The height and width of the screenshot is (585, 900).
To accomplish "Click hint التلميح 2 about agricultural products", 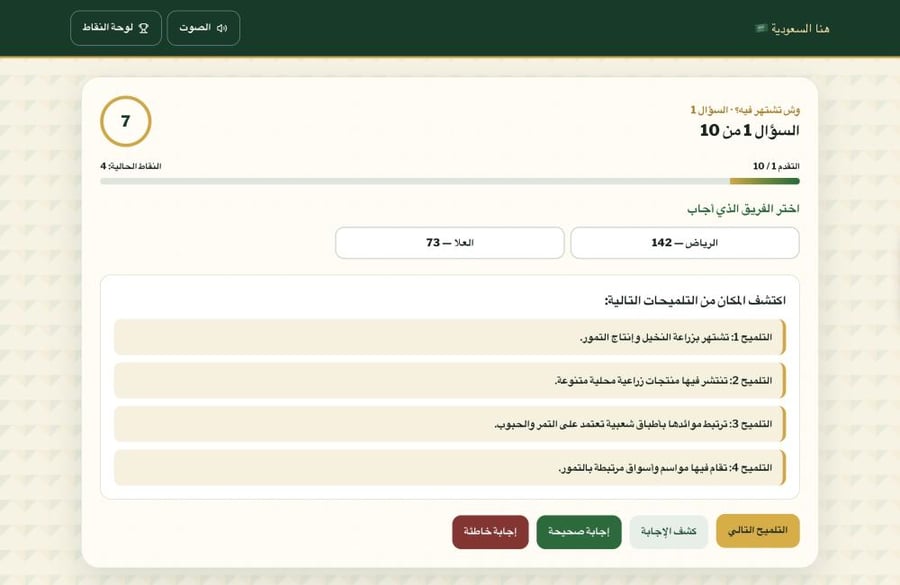I will pyautogui.click(x=450, y=381).
